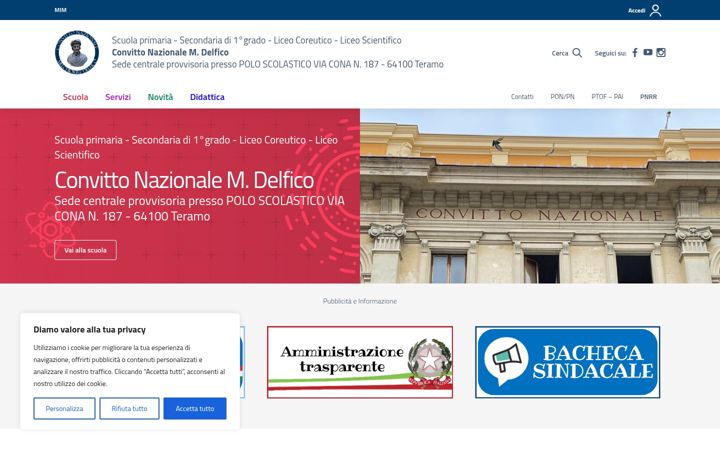This screenshot has height=450, width=720.
Task: Open the Didattica menu
Action: coord(207,97)
